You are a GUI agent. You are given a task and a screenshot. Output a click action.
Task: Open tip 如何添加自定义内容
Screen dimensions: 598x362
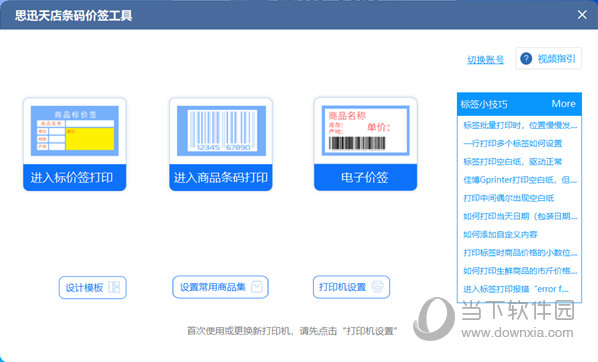click(x=500, y=235)
